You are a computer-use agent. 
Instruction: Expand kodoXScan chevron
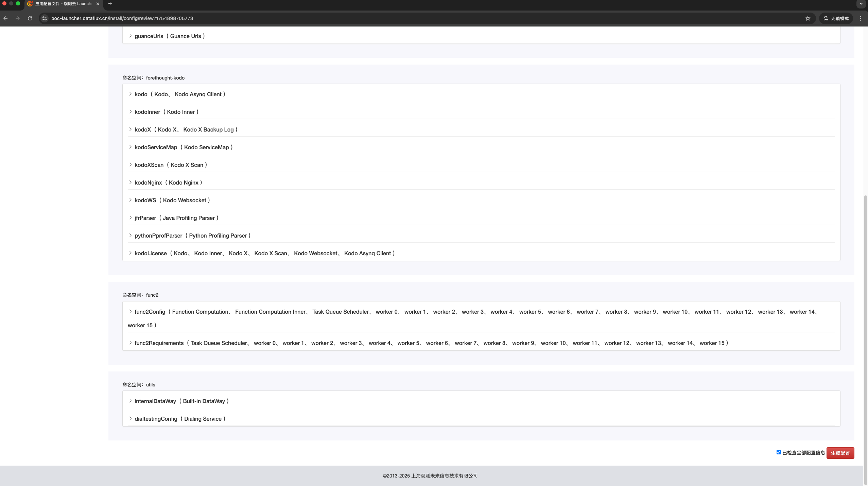click(130, 164)
